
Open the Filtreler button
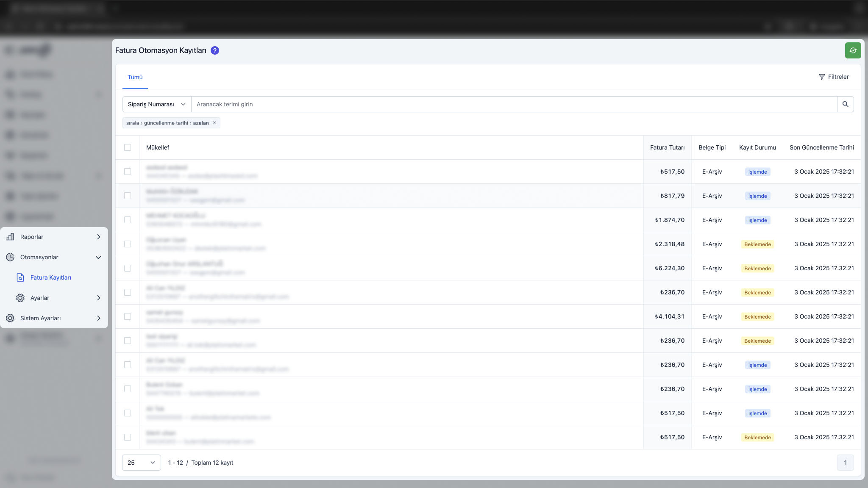(x=834, y=77)
